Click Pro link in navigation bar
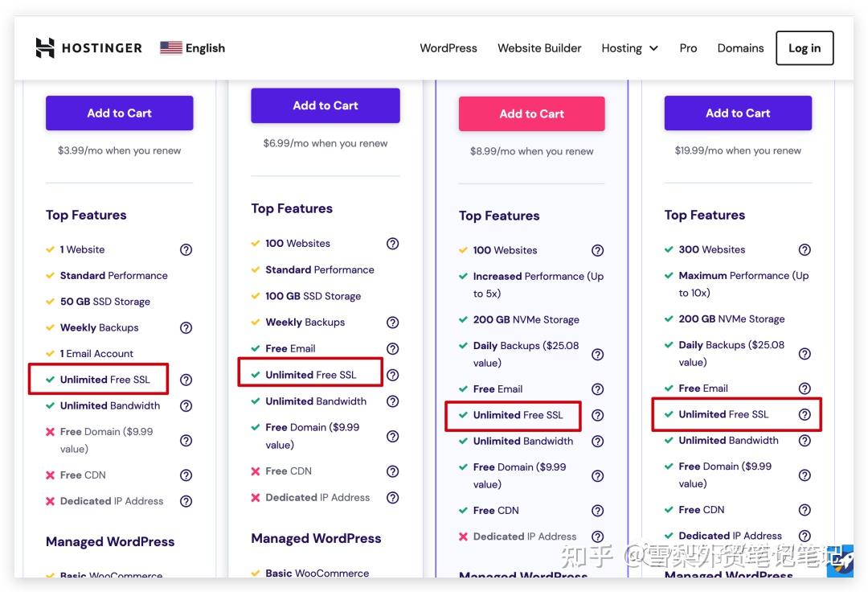Screen dimensions: 868x592 [688, 48]
